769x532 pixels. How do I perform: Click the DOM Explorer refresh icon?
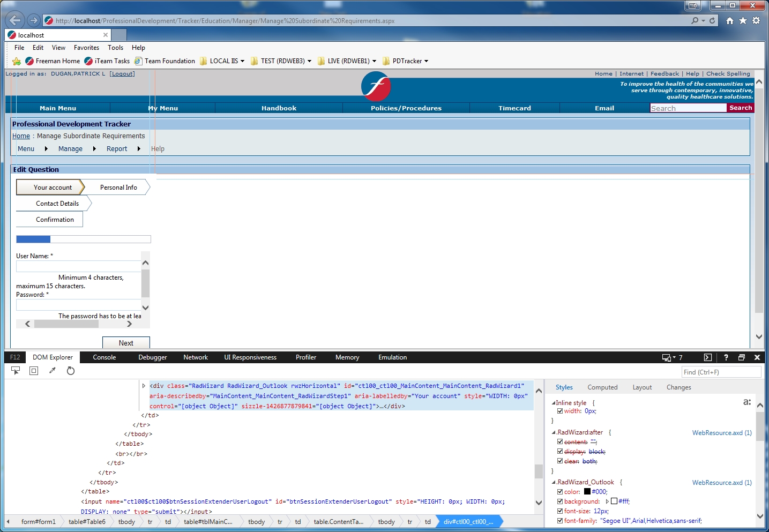[x=71, y=371]
